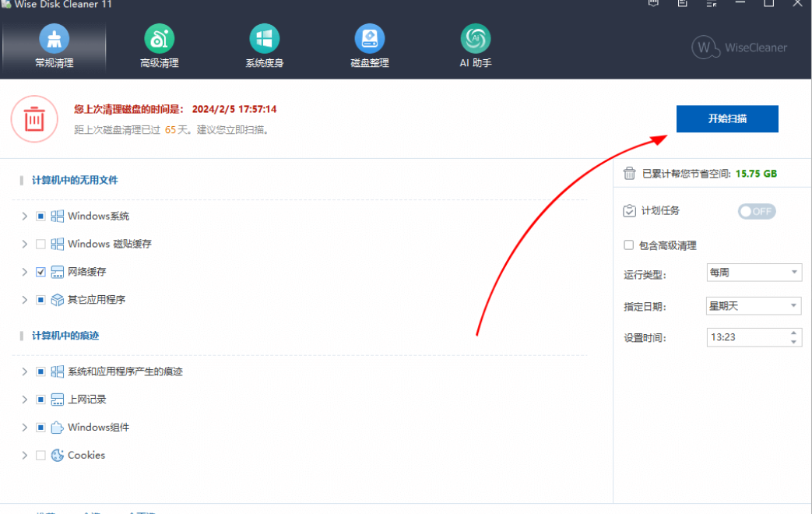Increase the 设置时间 value with up arrow
The width and height of the screenshot is (812, 514).
(x=794, y=333)
